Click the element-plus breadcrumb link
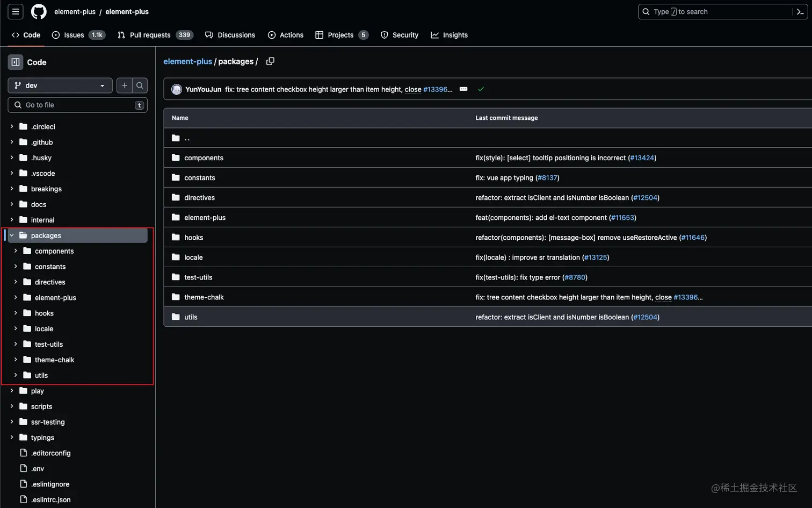The height and width of the screenshot is (508, 812). 188,61
